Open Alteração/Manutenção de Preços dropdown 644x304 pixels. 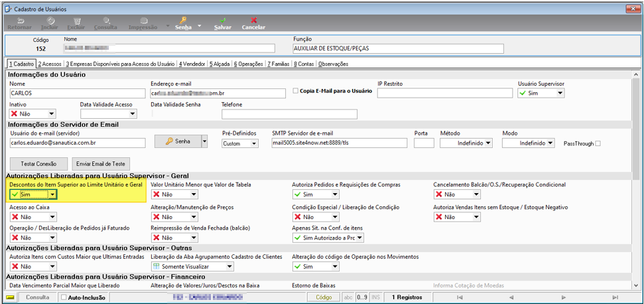coord(194,217)
